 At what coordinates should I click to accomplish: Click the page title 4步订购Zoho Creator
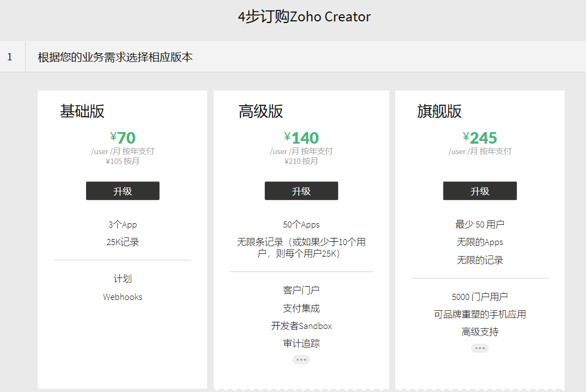click(x=304, y=17)
